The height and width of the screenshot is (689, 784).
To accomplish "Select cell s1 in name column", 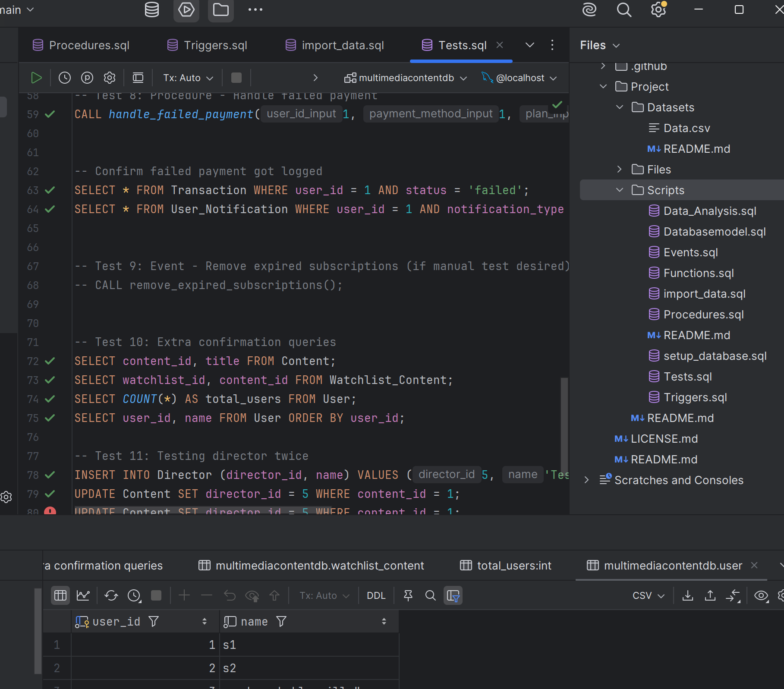I will coord(309,645).
